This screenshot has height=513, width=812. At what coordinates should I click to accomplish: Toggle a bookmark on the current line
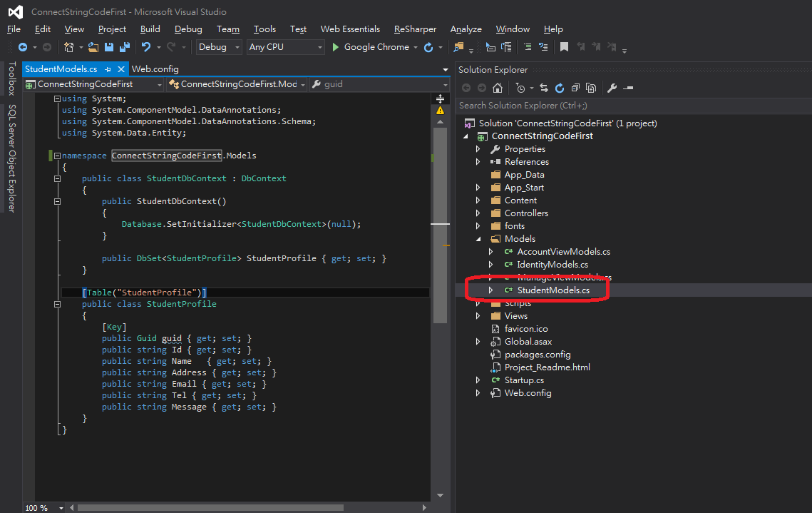click(564, 47)
